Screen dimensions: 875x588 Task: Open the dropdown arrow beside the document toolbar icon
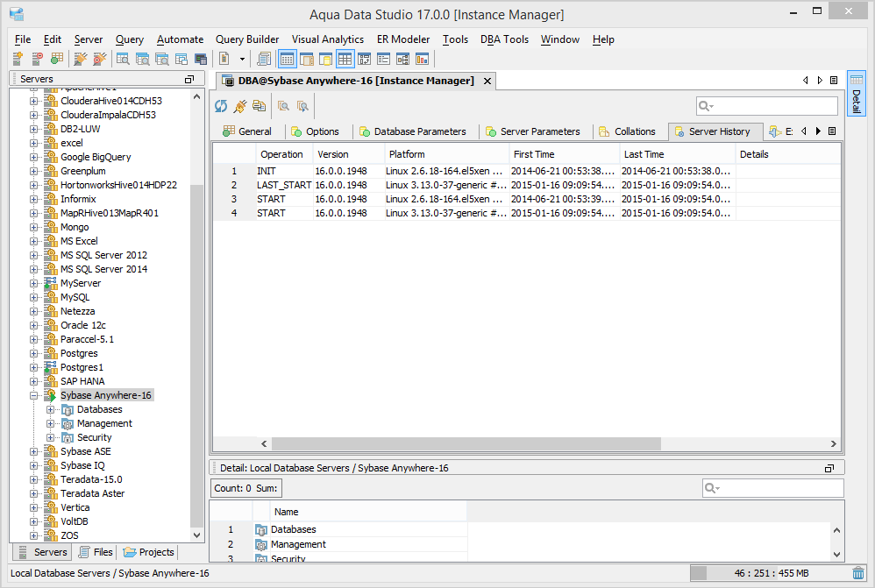coord(243,59)
